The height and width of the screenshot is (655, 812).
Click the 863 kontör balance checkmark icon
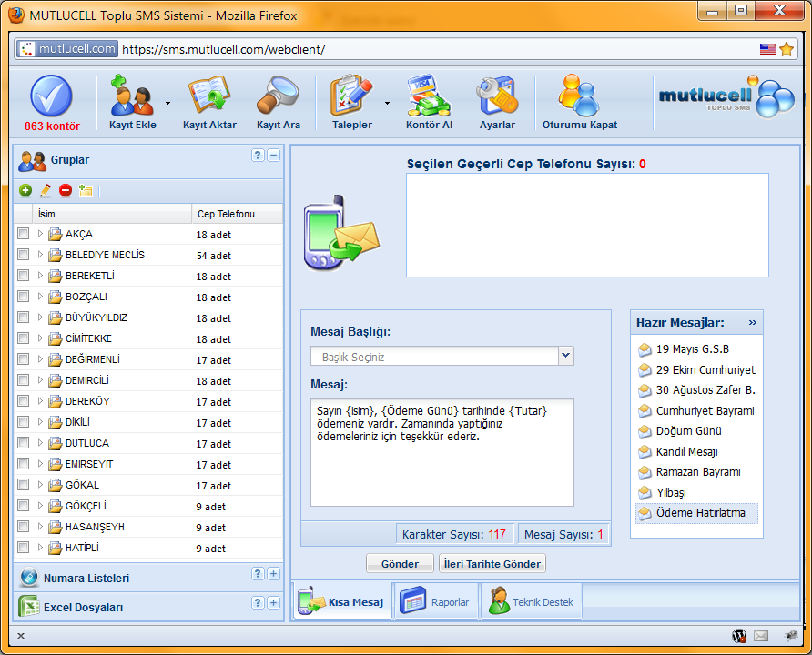[x=51, y=96]
